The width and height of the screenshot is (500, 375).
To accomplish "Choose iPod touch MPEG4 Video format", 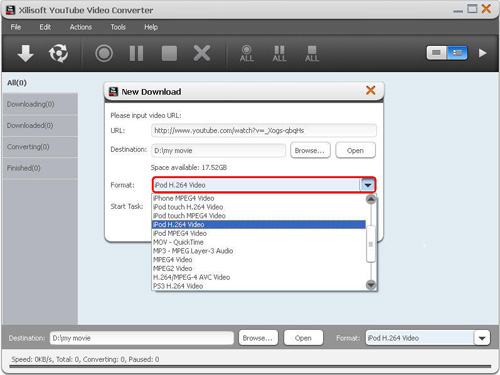I will [259, 216].
